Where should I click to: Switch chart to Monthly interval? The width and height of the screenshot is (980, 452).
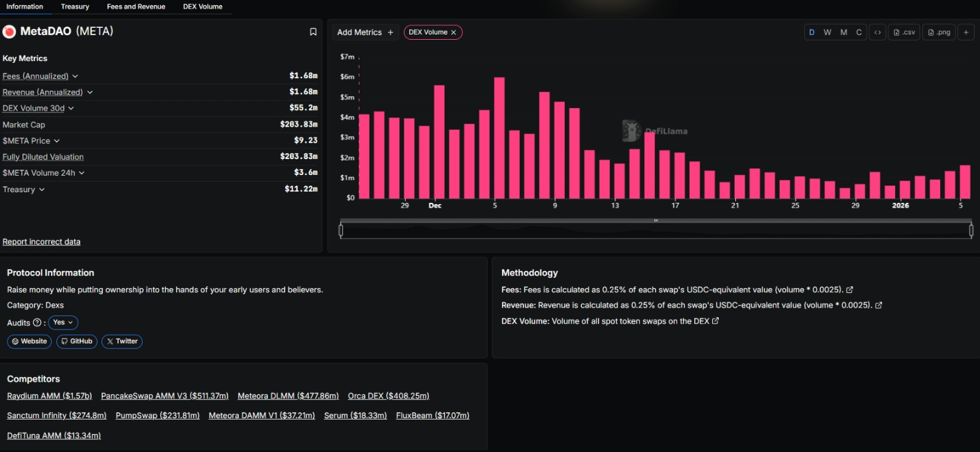pyautogui.click(x=843, y=32)
